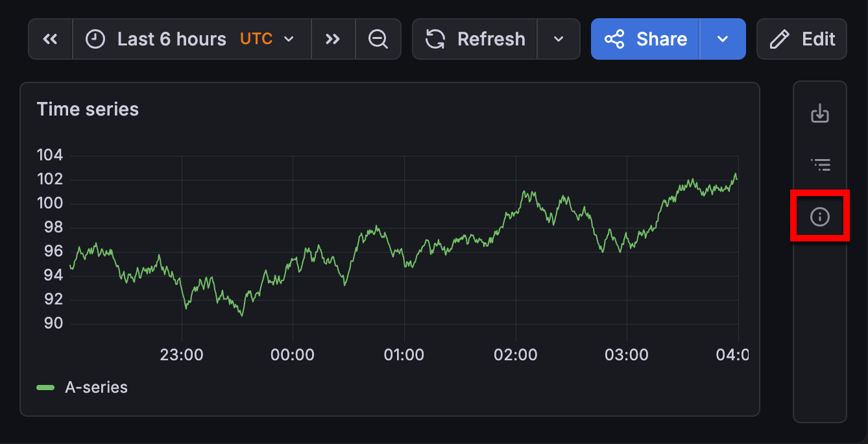Click the download panel data icon

(819, 113)
